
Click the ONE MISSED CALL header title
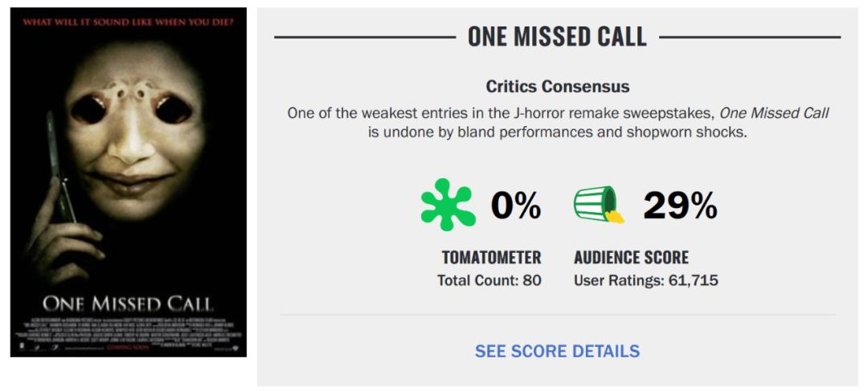(x=557, y=36)
